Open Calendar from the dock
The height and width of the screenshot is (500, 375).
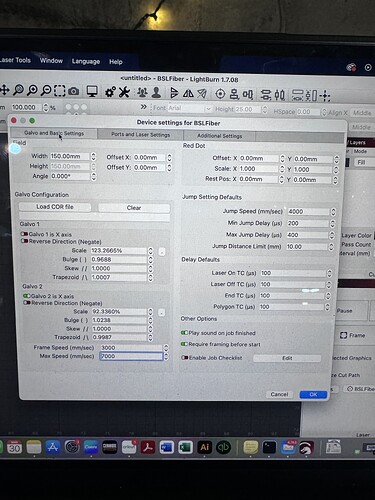[14, 447]
